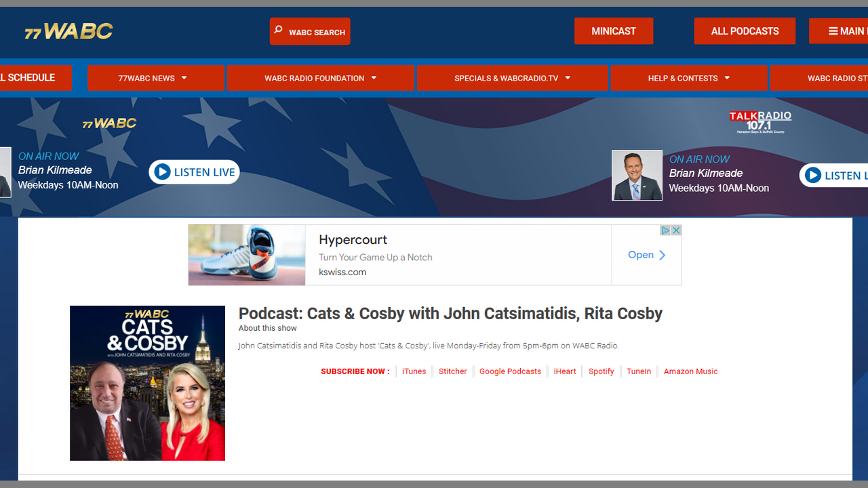Click the 77WABC logo in header
This screenshot has height=488, width=868.
pos(68,31)
